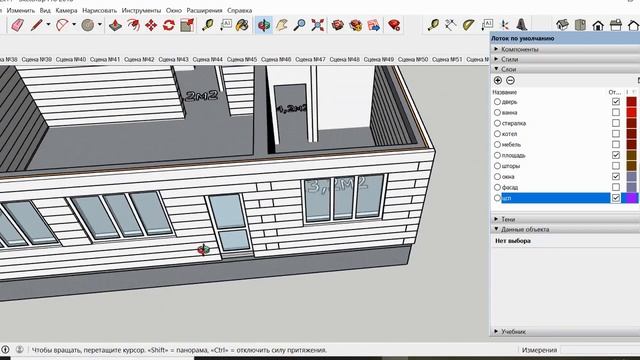Select the Axes tool

(x=505, y=25)
